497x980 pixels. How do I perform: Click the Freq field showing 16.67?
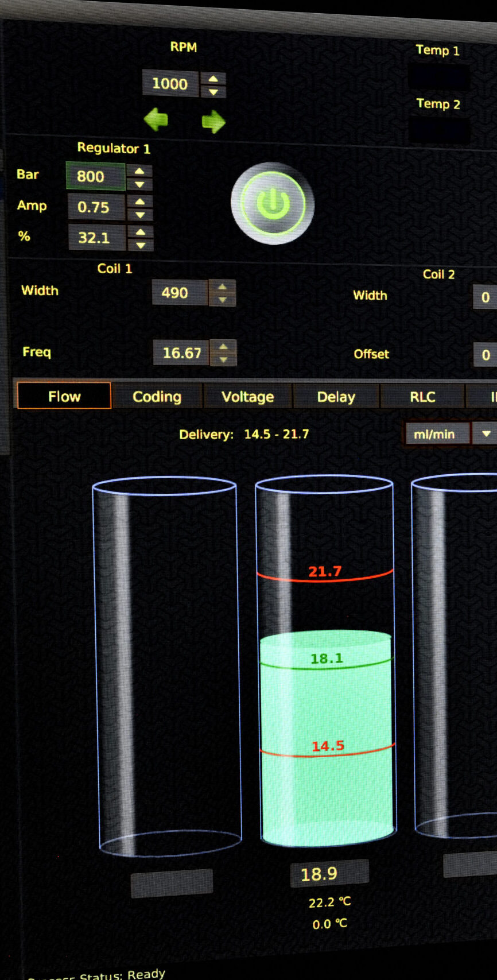181,353
